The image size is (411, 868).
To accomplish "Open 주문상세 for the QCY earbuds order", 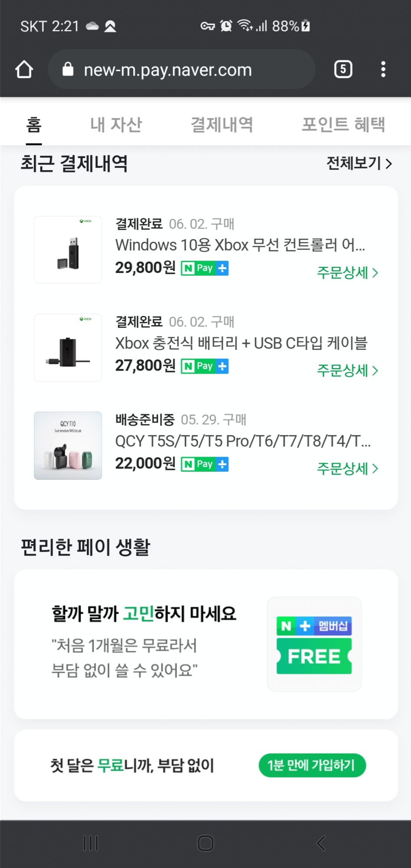I will 347,469.
